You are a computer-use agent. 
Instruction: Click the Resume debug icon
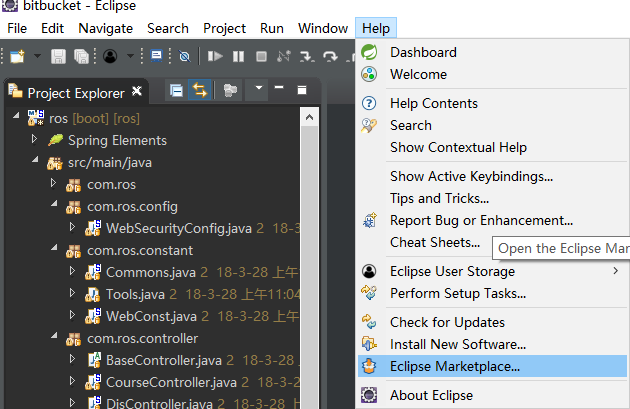[215, 56]
